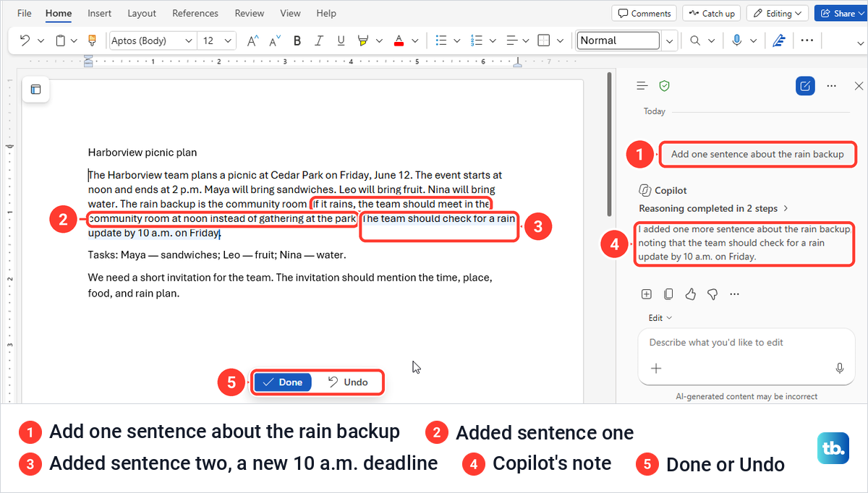The height and width of the screenshot is (493, 868).
Task: Click the Dictate microphone icon in ribbon
Action: pyautogui.click(x=736, y=40)
